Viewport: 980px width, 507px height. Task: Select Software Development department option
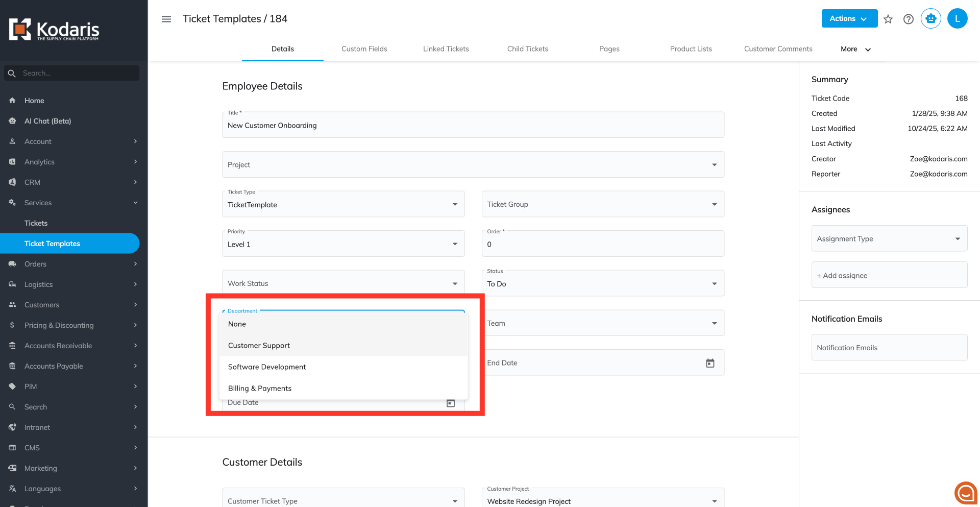[x=344, y=367]
